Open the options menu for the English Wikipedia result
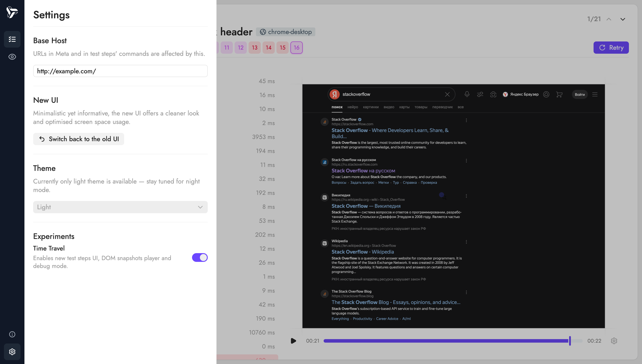 point(466,242)
